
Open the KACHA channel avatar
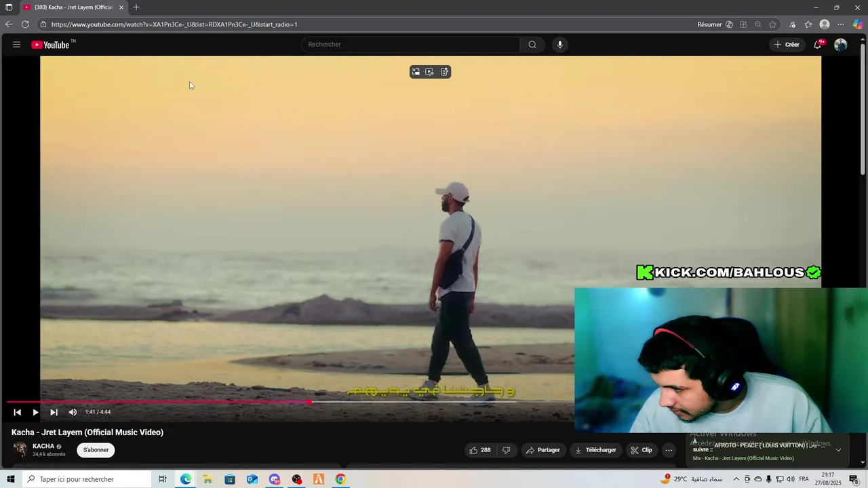20,449
